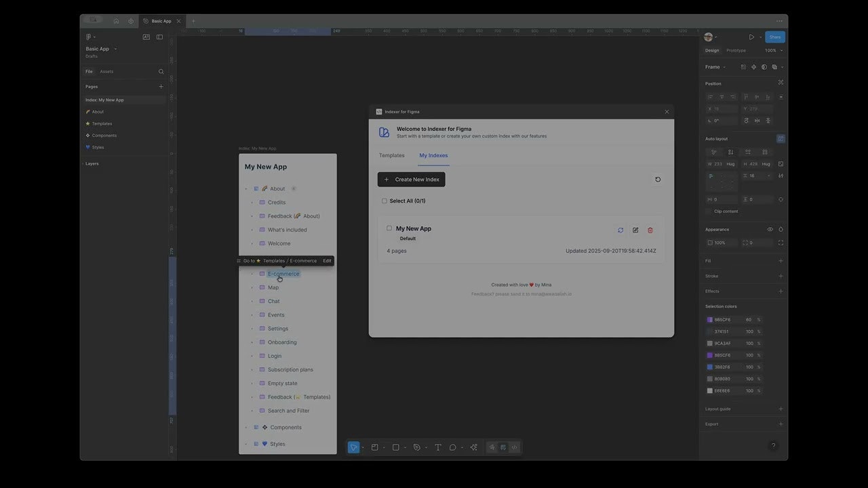
Task: Select the Pen tool
Action: tap(417, 447)
